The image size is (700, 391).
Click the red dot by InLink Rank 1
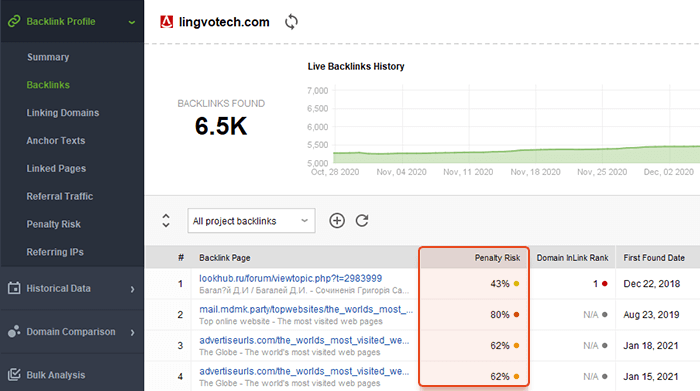click(604, 283)
